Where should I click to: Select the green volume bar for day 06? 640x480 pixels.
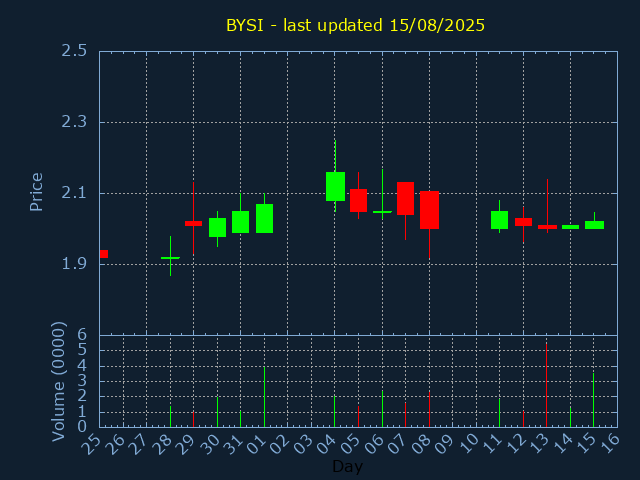click(x=382, y=409)
